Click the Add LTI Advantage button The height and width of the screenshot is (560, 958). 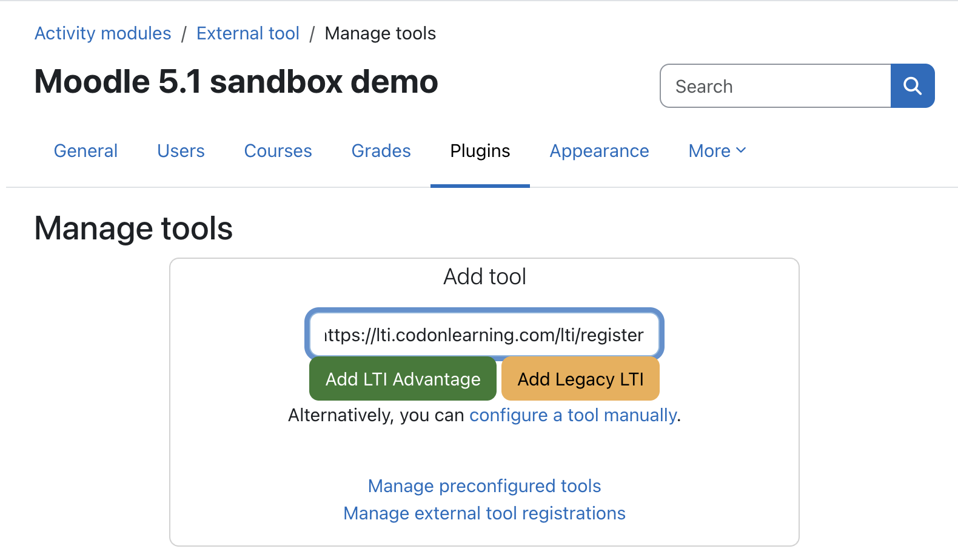403,379
